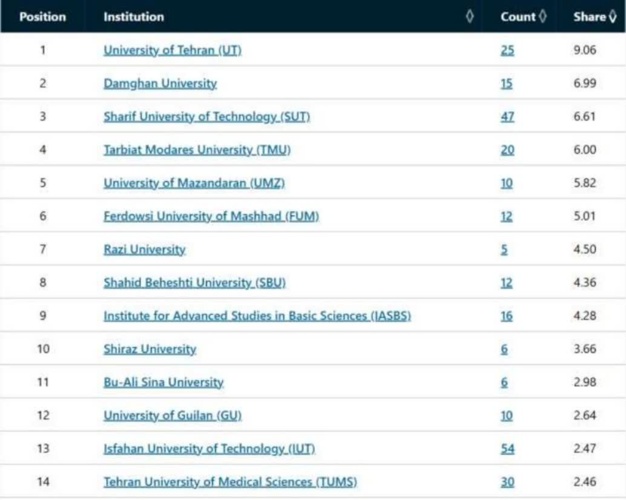Sort by Count column arrow icon
The height and width of the screenshot is (500, 626).
coord(543,17)
